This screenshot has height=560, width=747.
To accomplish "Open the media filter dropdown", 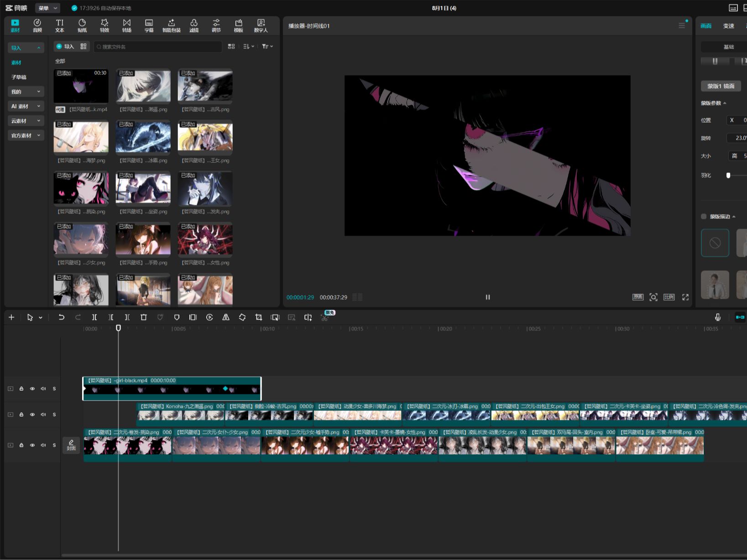I will pos(267,47).
